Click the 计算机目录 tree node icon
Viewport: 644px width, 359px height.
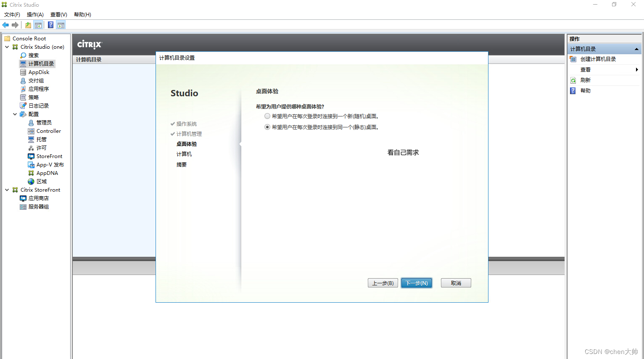[x=23, y=63]
